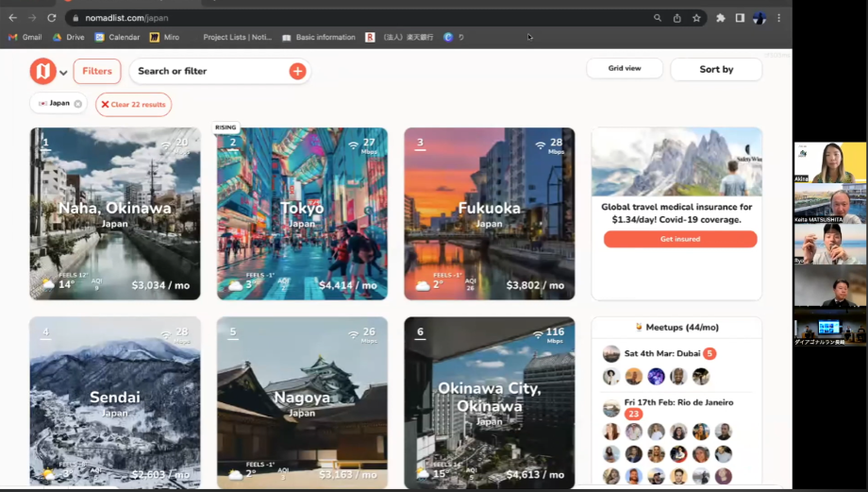Open the Basic information bookmark

[x=319, y=37]
